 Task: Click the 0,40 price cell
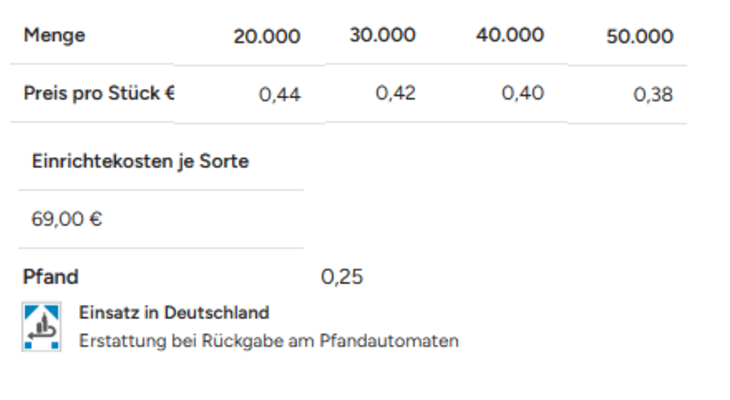pos(522,93)
